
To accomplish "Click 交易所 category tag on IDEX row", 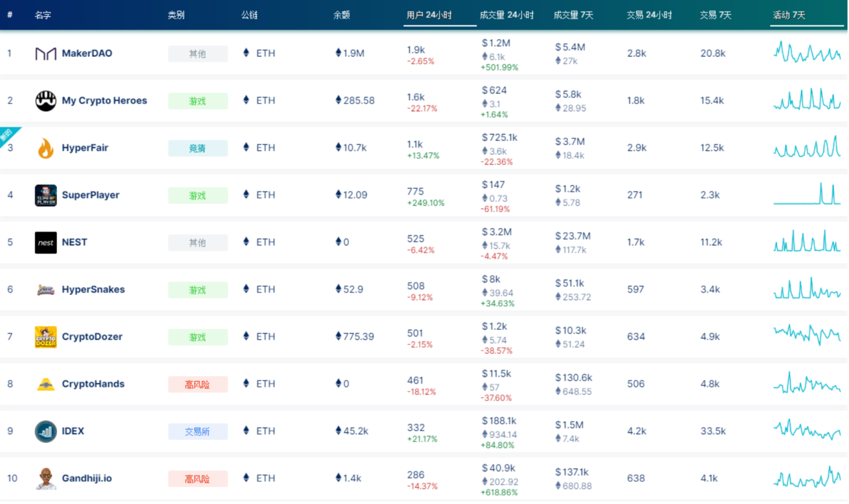I will point(198,432).
